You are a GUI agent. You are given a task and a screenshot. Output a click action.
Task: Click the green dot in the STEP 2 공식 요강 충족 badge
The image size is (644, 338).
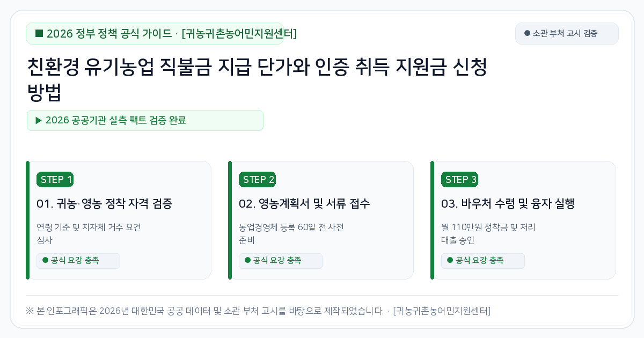(248, 260)
